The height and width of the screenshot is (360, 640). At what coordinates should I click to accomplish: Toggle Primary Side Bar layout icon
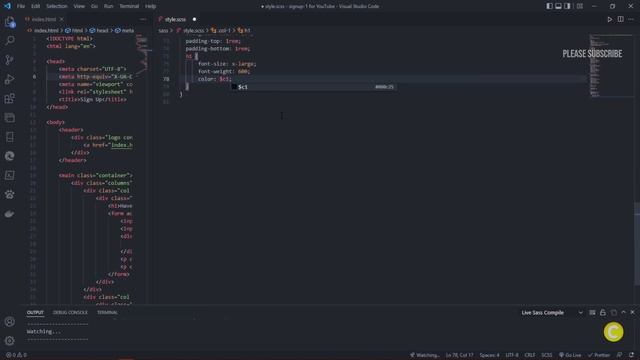coord(549,6)
